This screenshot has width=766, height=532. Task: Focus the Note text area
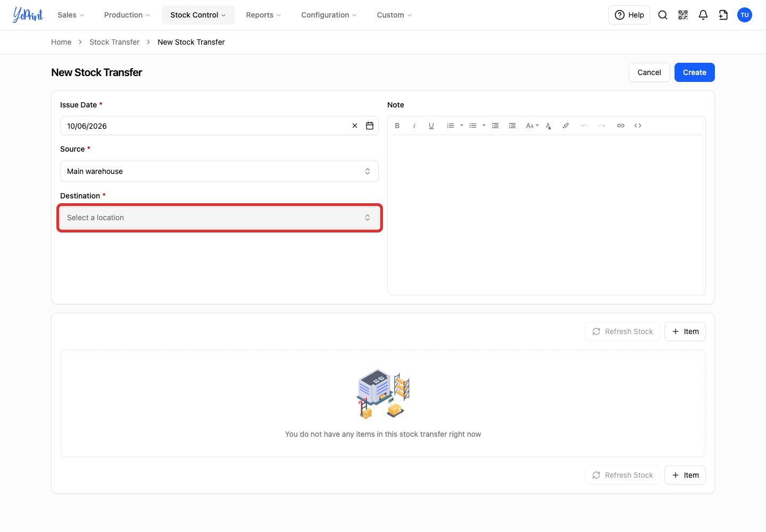coord(546,214)
